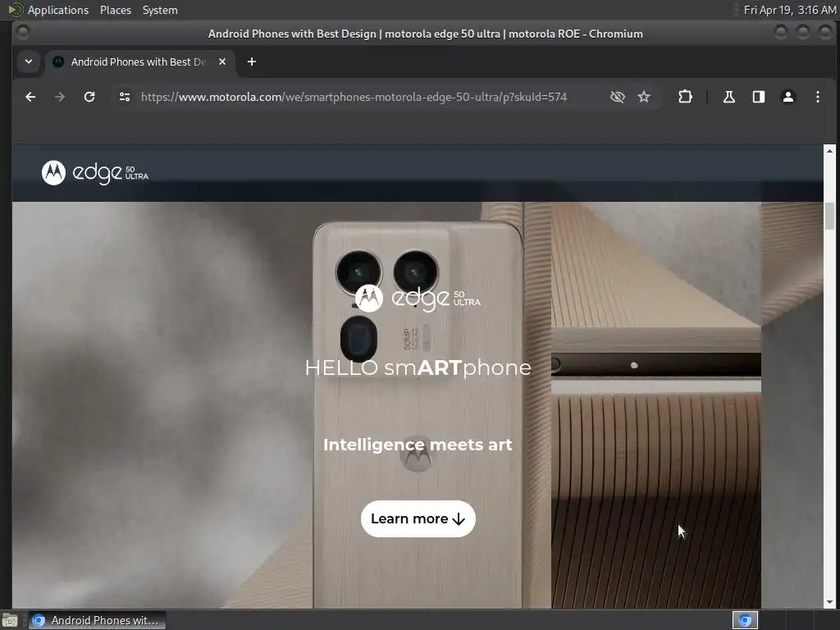840x630 pixels.
Task: Click the page scrollbar down arrow
Action: pos(829,602)
